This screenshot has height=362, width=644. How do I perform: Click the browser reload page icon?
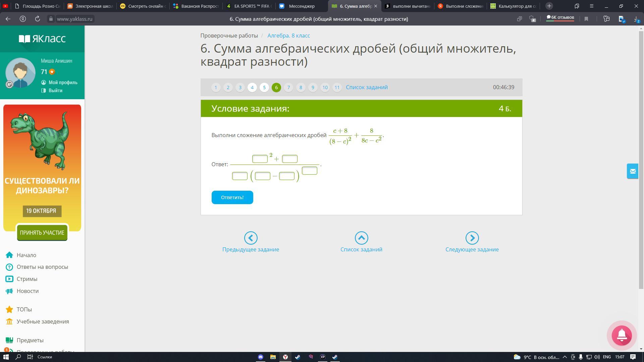click(x=38, y=19)
